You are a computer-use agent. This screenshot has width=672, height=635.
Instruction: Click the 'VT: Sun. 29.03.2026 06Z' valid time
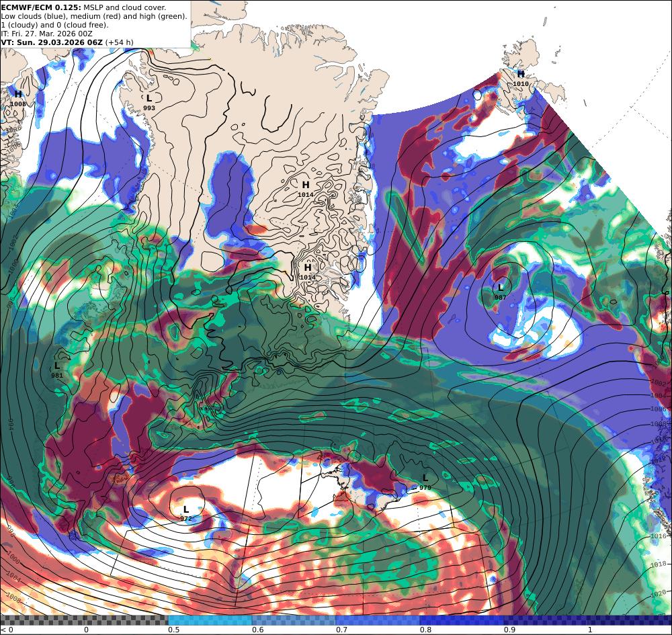point(52,42)
